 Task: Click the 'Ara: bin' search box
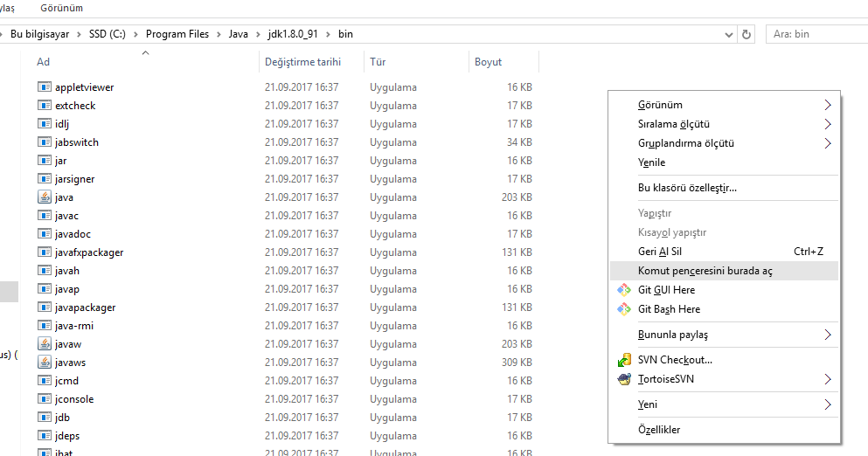817,34
